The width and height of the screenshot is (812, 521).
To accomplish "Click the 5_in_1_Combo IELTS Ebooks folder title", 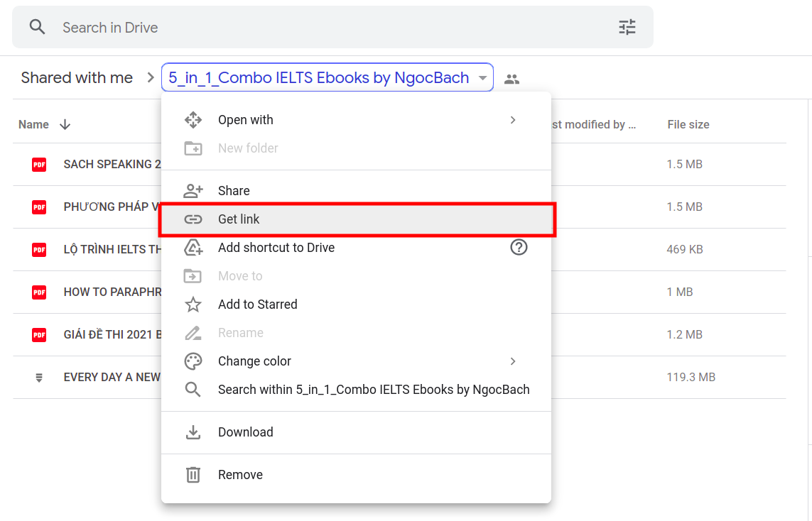I will coord(319,77).
